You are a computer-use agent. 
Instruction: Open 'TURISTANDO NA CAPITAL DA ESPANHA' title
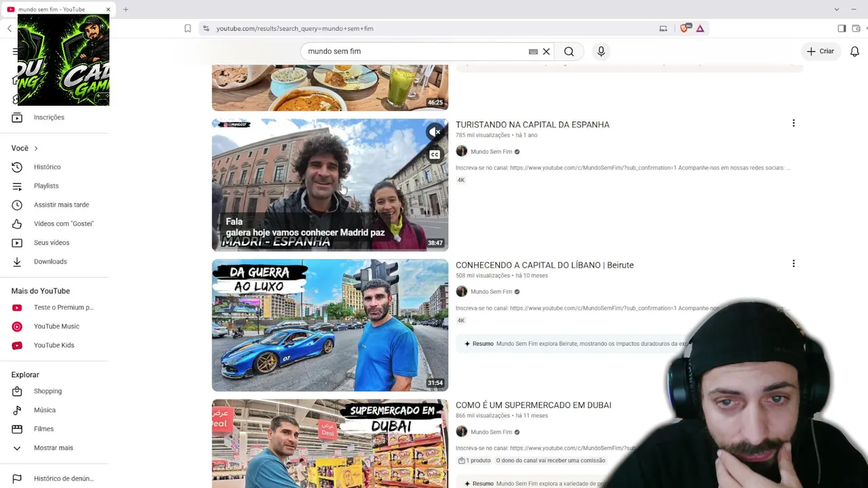click(532, 125)
